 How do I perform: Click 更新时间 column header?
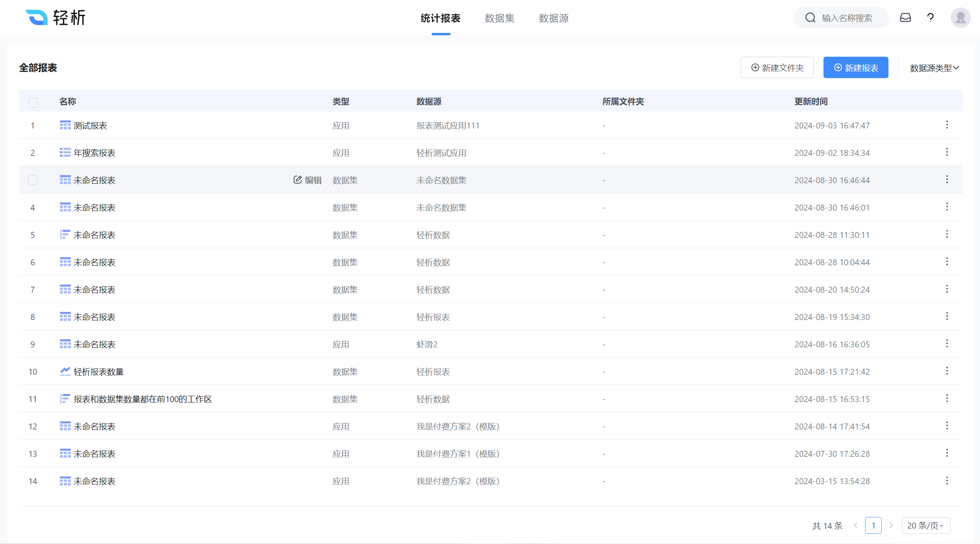point(811,102)
